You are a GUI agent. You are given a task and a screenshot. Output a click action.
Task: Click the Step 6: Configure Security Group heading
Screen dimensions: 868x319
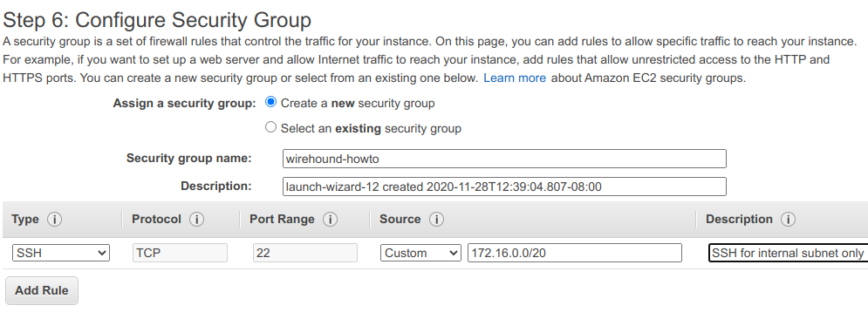click(157, 20)
